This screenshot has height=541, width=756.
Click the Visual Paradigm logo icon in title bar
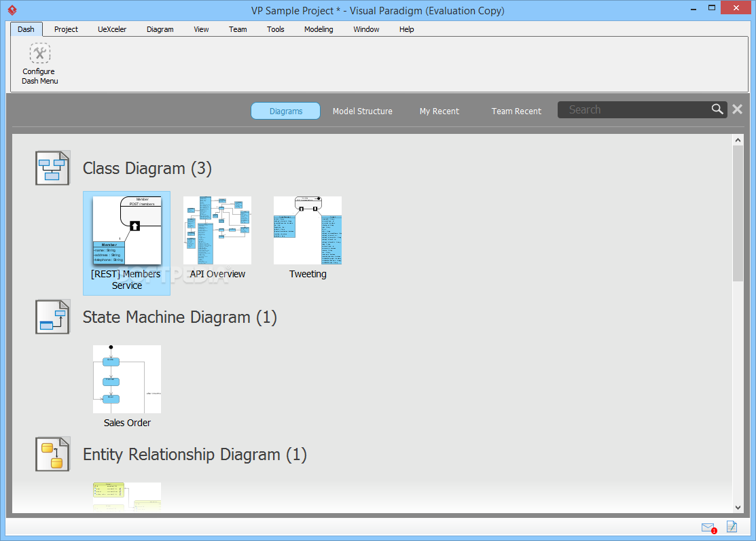pyautogui.click(x=12, y=10)
